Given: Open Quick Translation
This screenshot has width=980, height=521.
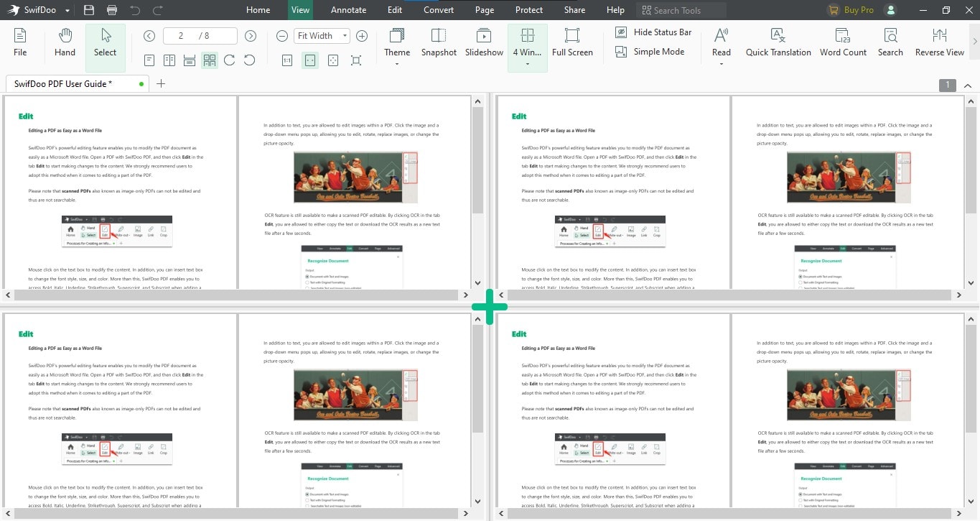Looking at the screenshot, I should point(778,41).
